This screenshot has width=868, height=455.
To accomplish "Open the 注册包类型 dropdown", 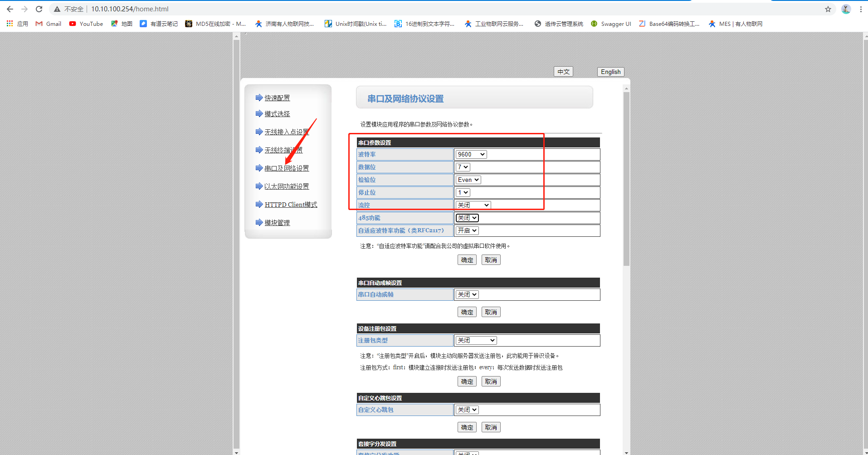I will [x=476, y=341].
